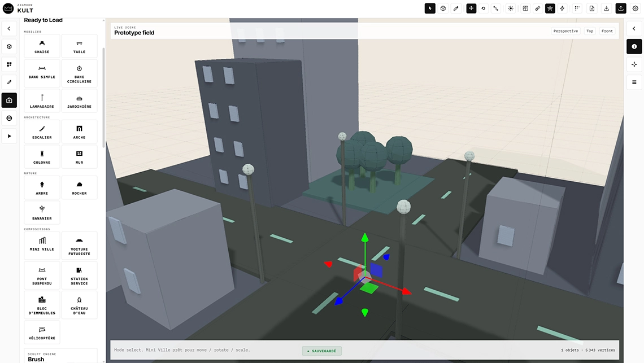Click the four-point sparkle icon on right sidebar
This screenshot has height=363, width=644.
(x=634, y=64)
